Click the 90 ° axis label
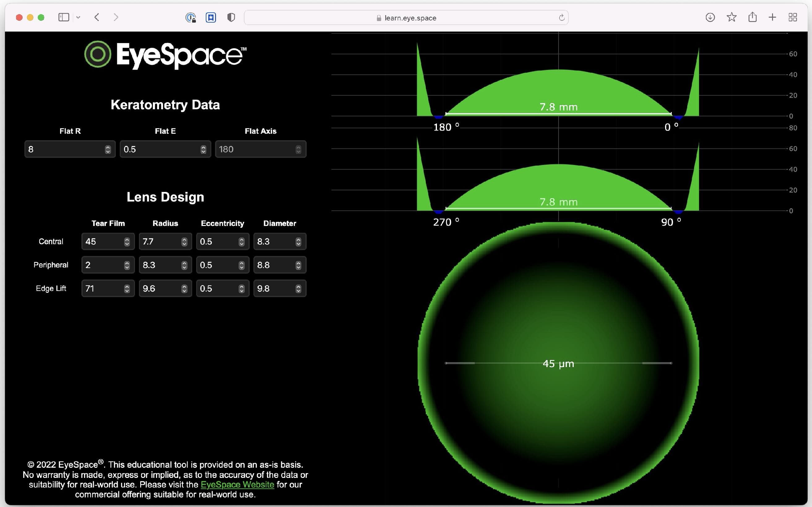The height and width of the screenshot is (507, 812). click(x=671, y=222)
